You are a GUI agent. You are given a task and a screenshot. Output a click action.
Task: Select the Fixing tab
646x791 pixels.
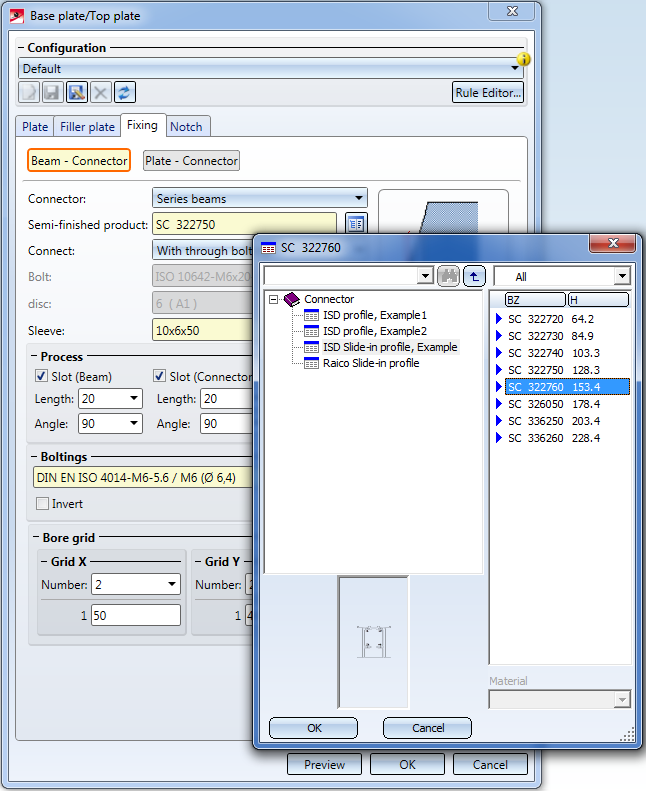click(143, 125)
